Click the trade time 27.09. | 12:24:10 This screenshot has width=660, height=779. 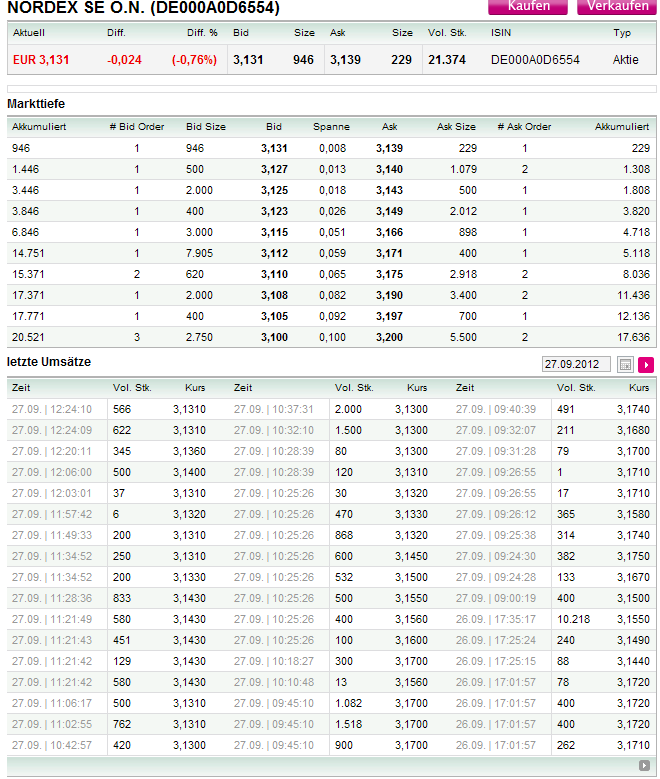point(52,409)
